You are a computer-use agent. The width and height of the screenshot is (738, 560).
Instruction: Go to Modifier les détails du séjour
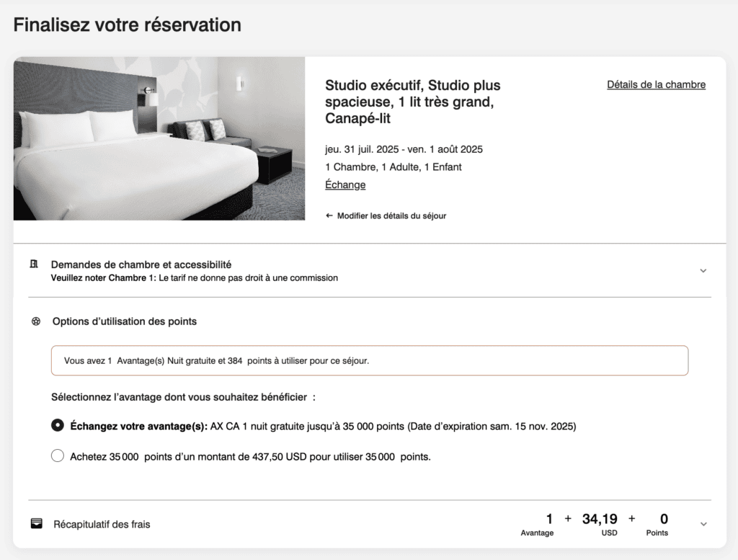[x=391, y=215]
